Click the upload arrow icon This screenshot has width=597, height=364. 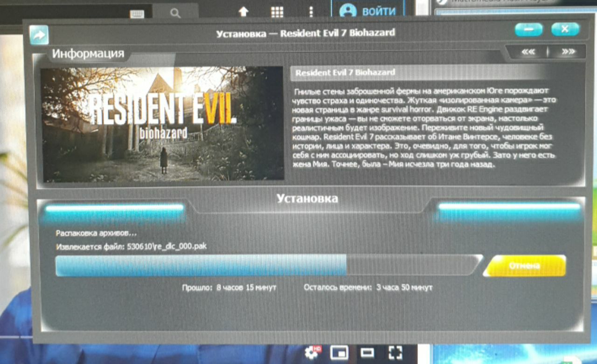(x=243, y=12)
